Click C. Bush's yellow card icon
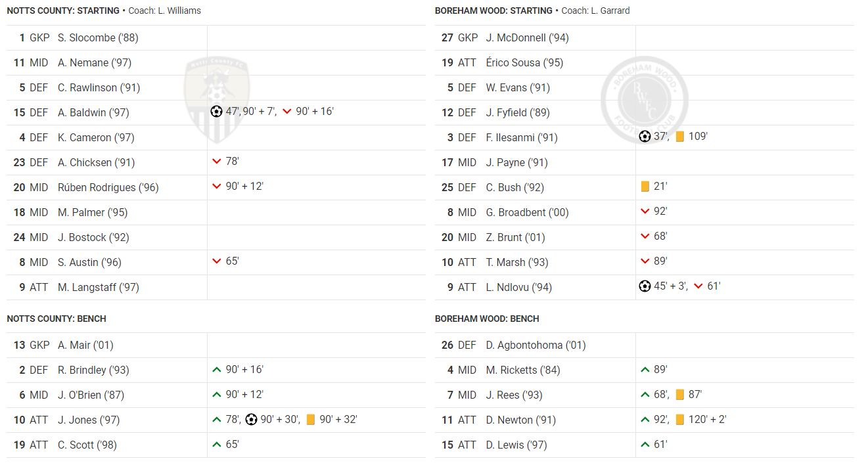868x467 pixels. click(645, 187)
